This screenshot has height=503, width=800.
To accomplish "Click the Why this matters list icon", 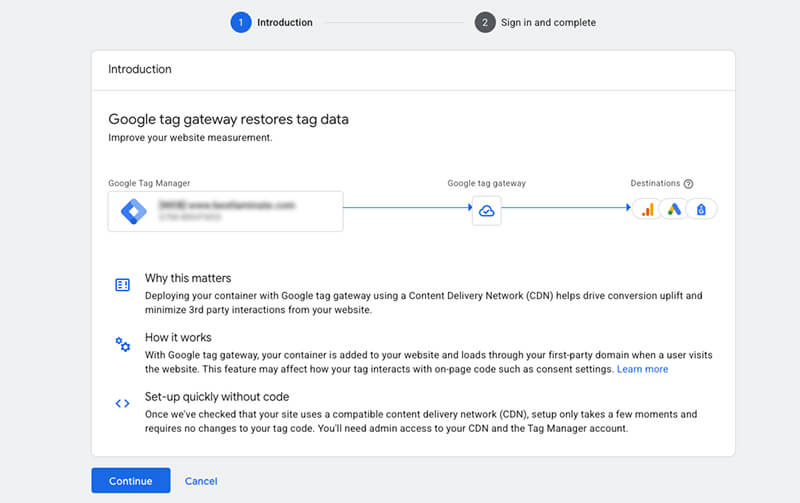I will 122,285.
